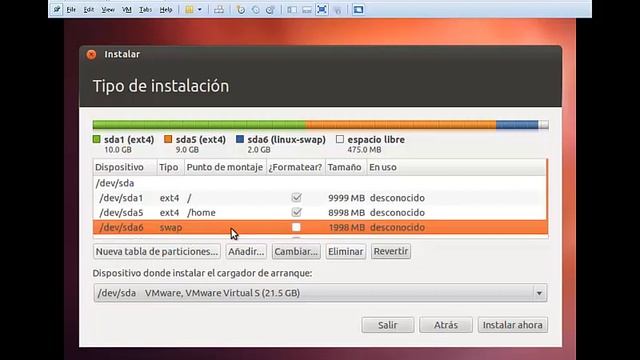Close the Instalar window with the red button
The width and height of the screenshot is (640, 360).
click(x=91, y=54)
